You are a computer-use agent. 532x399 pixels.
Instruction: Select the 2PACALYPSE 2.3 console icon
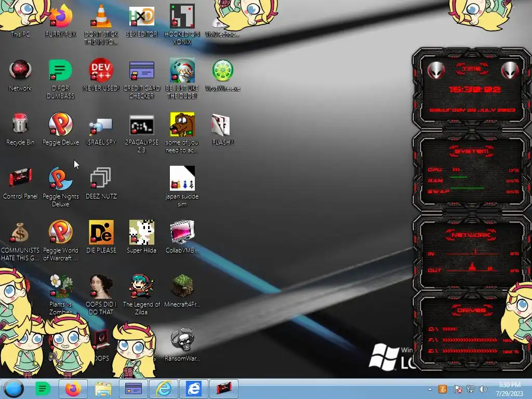141,133
